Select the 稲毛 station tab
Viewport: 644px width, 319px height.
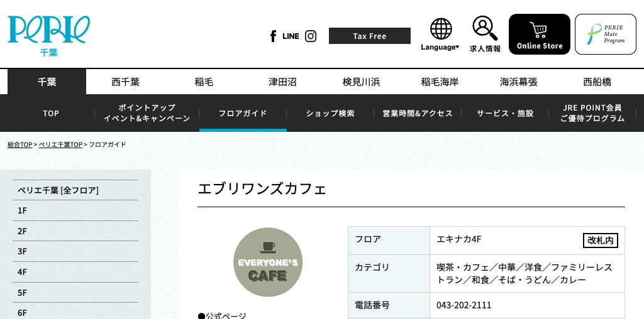click(x=204, y=82)
